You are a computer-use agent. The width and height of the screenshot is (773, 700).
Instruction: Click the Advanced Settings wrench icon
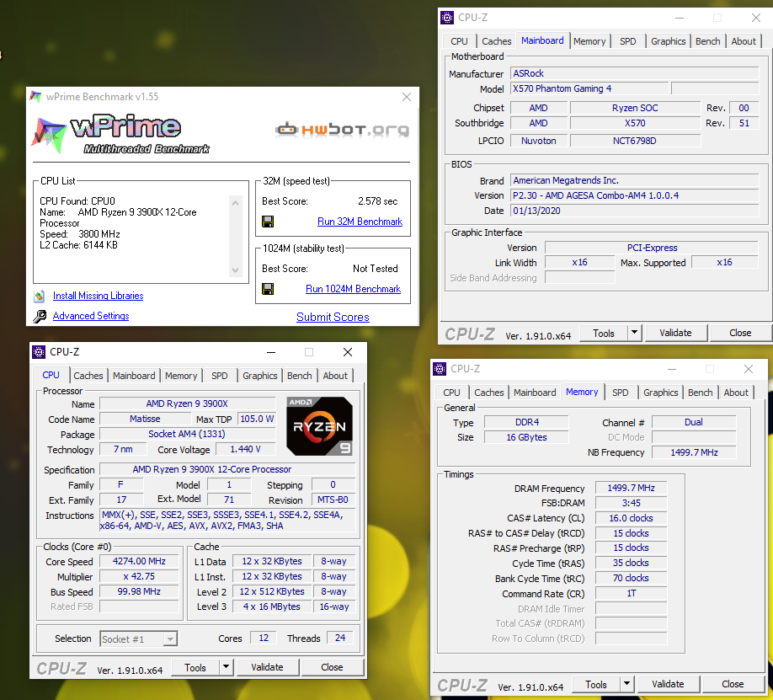coord(40,317)
